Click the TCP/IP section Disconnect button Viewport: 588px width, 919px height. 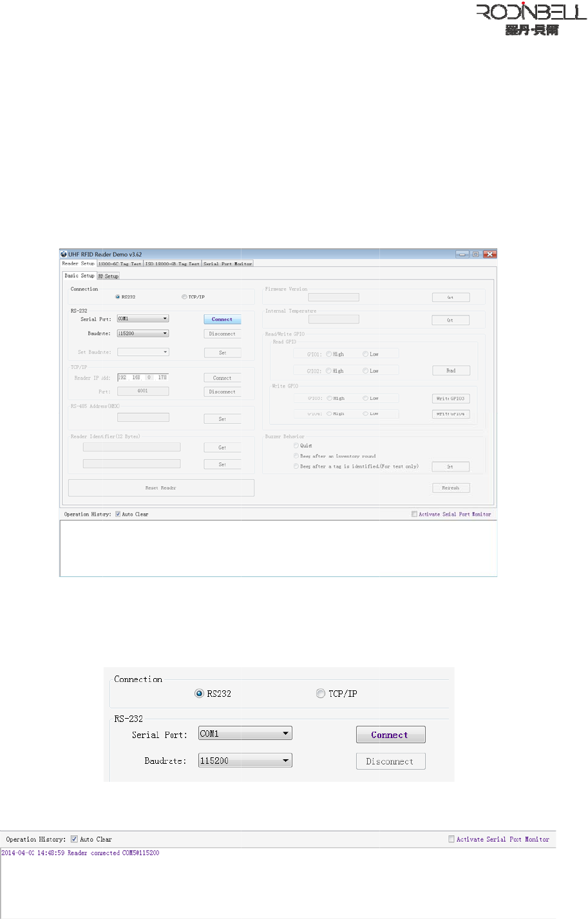(222, 392)
